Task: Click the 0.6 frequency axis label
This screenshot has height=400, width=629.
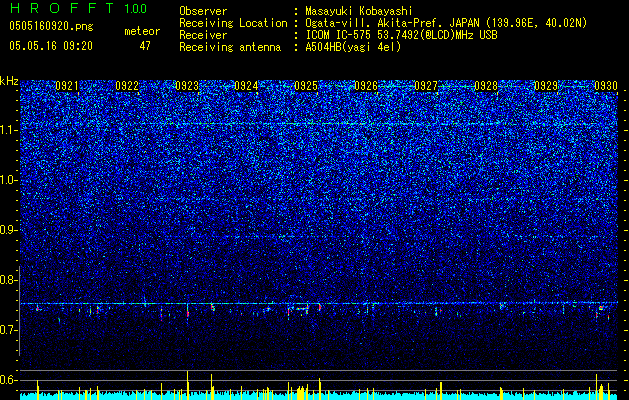Action: (x=9, y=380)
